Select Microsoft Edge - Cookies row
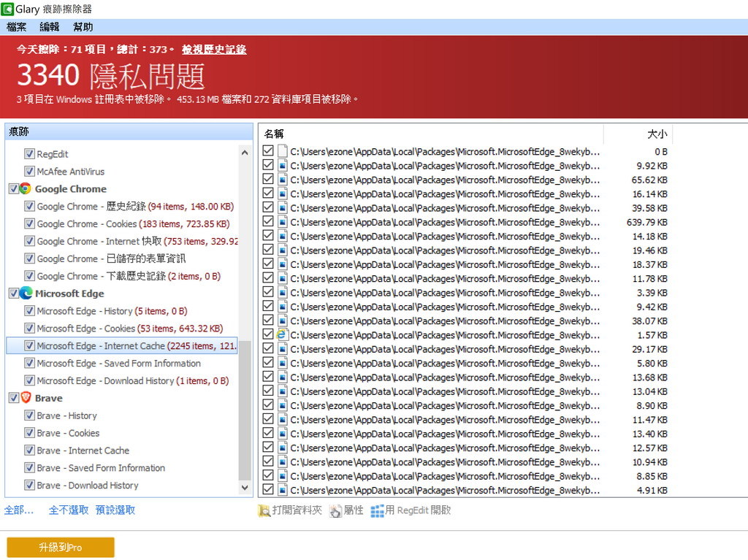 click(130, 328)
